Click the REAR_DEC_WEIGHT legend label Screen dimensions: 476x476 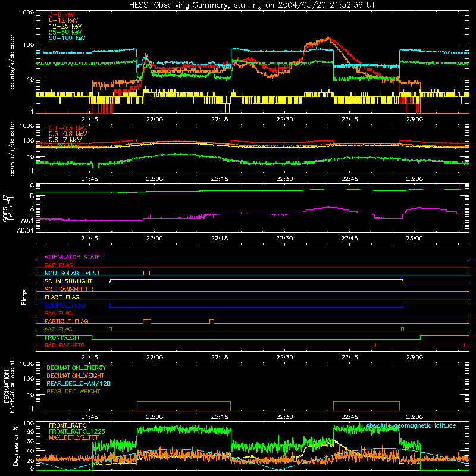(73, 392)
